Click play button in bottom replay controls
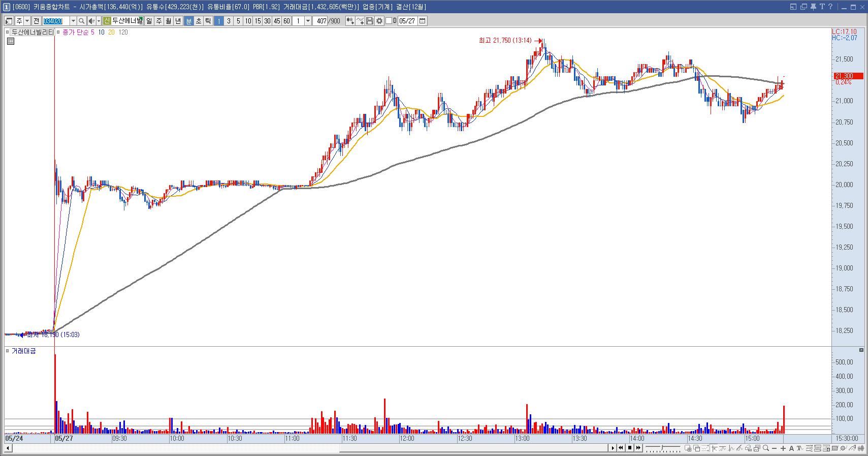868x456 pixels. tap(613, 448)
